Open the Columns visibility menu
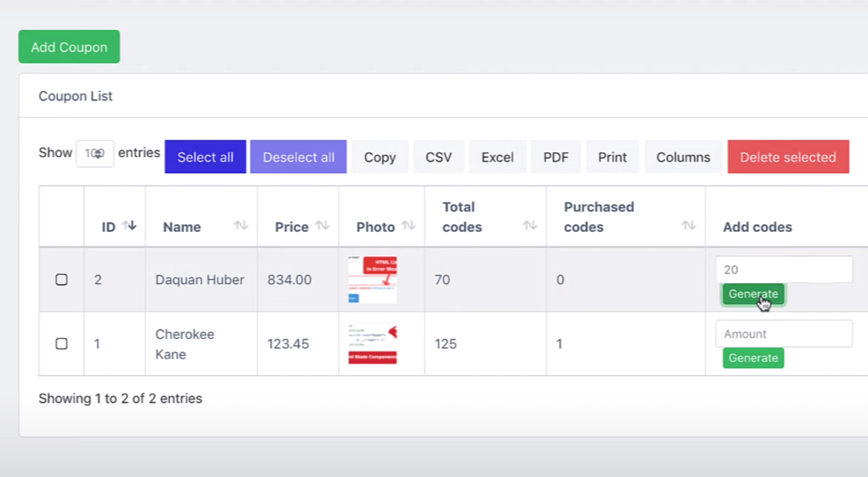The width and height of the screenshot is (868, 477). click(683, 157)
